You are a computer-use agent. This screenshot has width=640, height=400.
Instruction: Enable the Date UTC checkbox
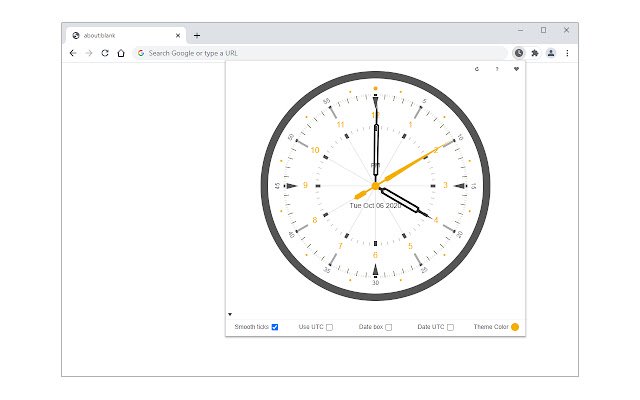pos(450,327)
